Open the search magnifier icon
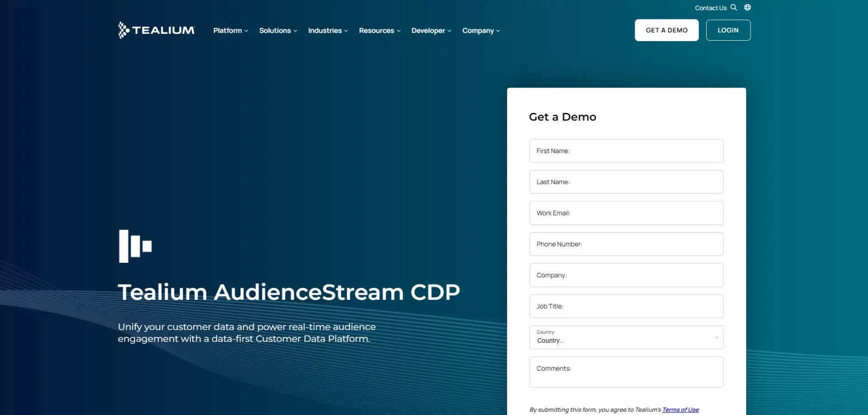Image resolution: width=868 pixels, height=415 pixels. pyautogui.click(x=734, y=8)
